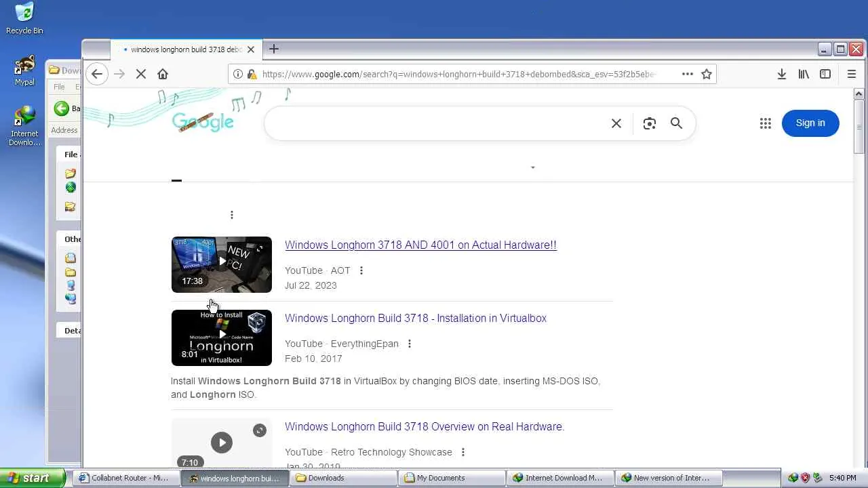Switch to the My Documents taskbar button
868x488 pixels.
452,478
